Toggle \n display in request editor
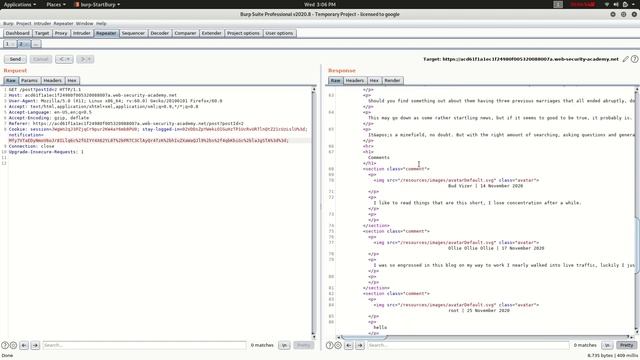 pyautogui.click(x=284, y=345)
